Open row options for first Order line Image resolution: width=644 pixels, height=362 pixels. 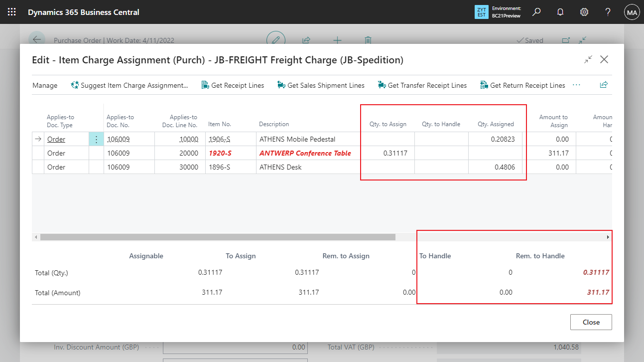(x=96, y=140)
